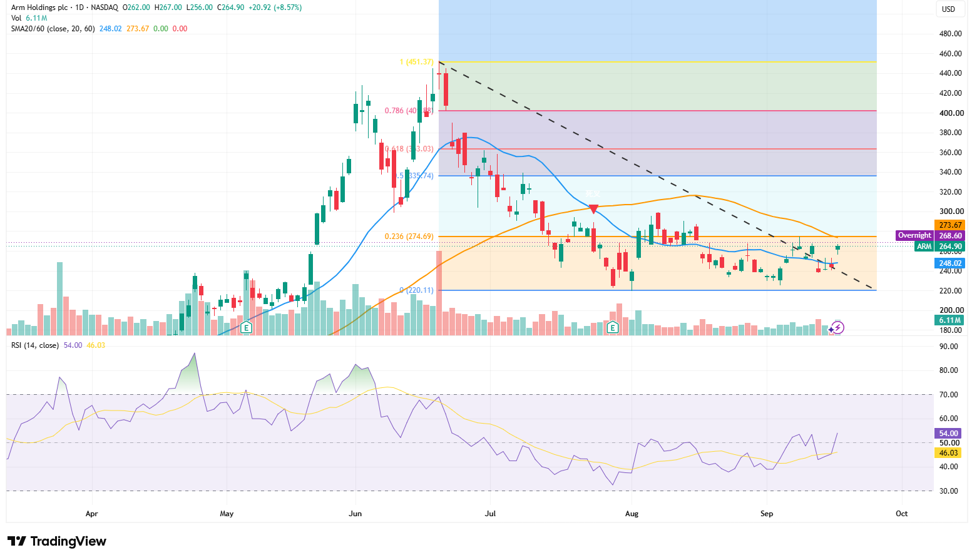The height and width of the screenshot is (560, 972).
Task: Click the C264.90 close value in header
Action: [231, 8]
